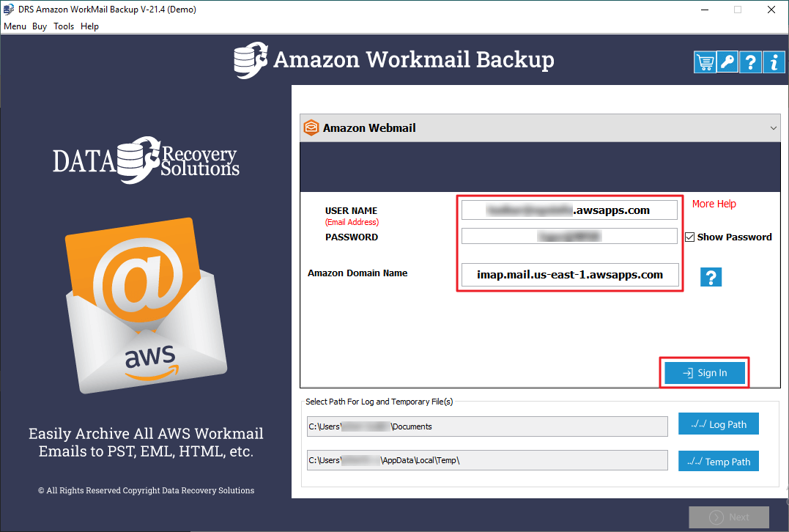The image size is (789, 532).
Task: Open the Menu menu
Action: pyautogui.click(x=15, y=26)
